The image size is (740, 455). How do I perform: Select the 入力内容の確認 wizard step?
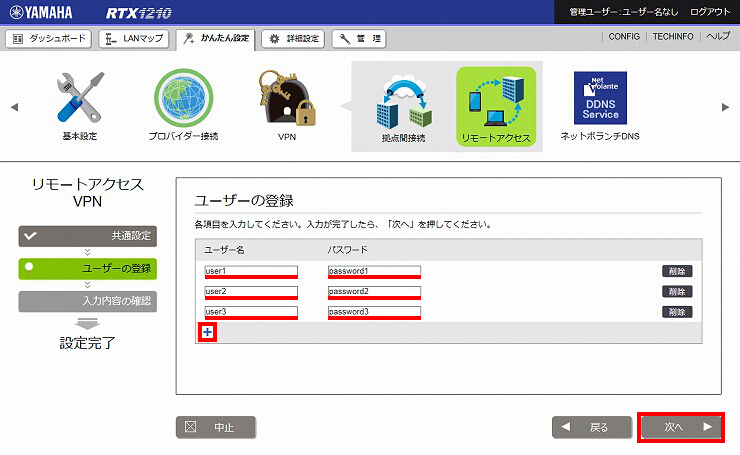(x=88, y=301)
